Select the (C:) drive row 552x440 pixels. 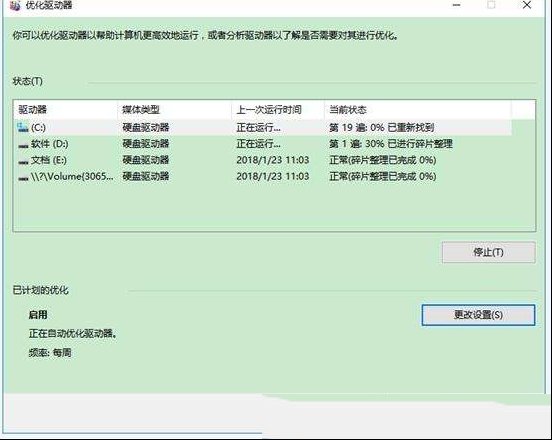click(x=263, y=127)
